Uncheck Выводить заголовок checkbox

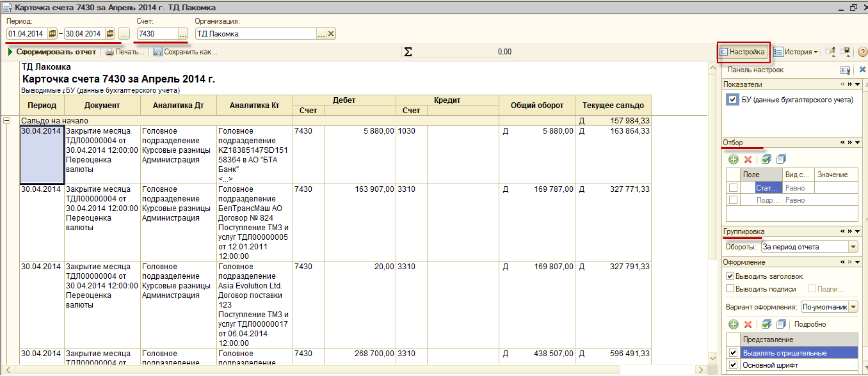point(730,276)
